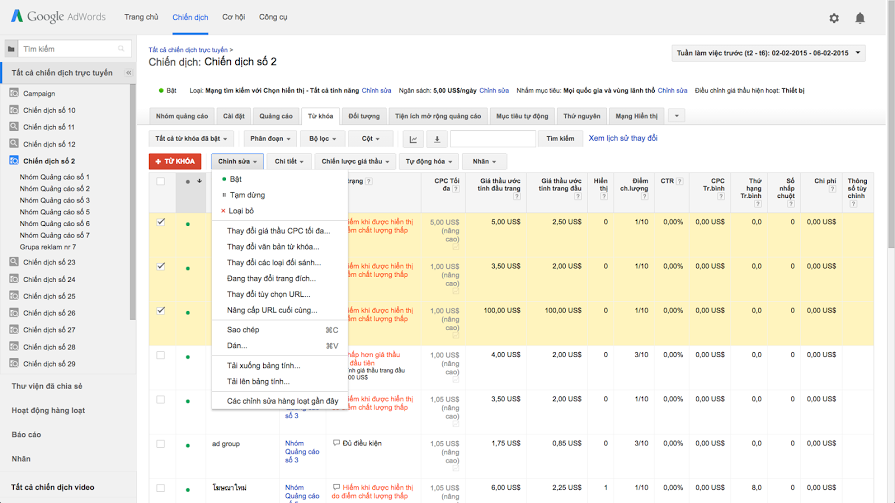895x503 pixels.
Task: Check the checkbox of the unhighlighted 3,50 US$ row
Action: click(x=161, y=400)
